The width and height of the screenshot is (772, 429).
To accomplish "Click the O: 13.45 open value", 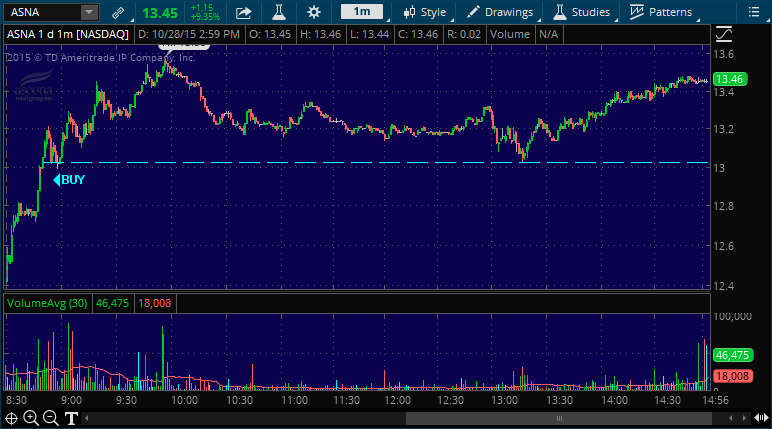I will click(270, 34).
